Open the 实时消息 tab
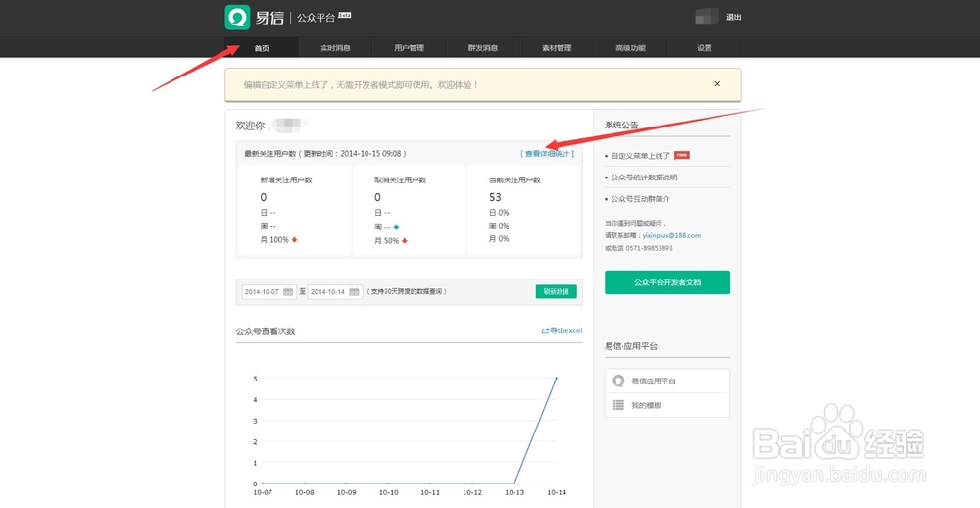 (x=335, y=47)
